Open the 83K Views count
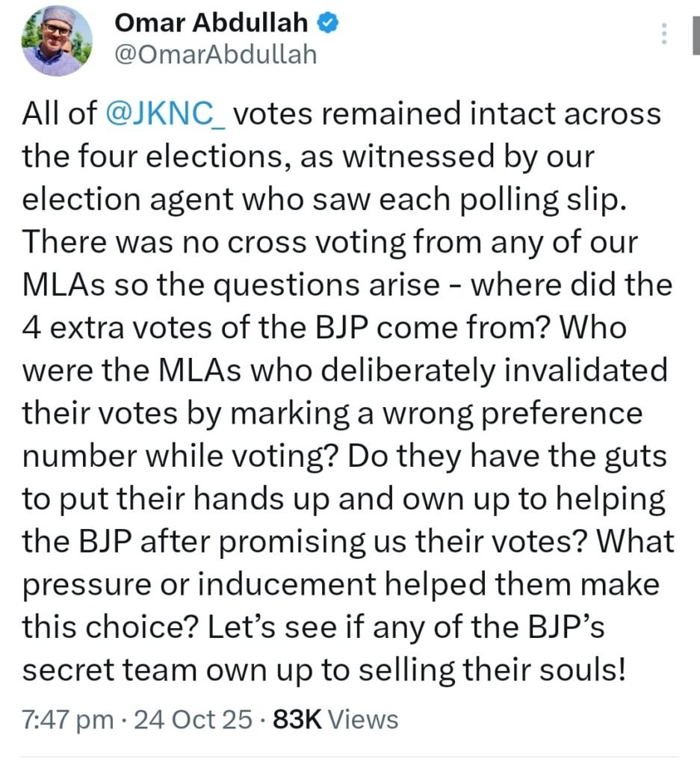700x765 pixels. 335,719
